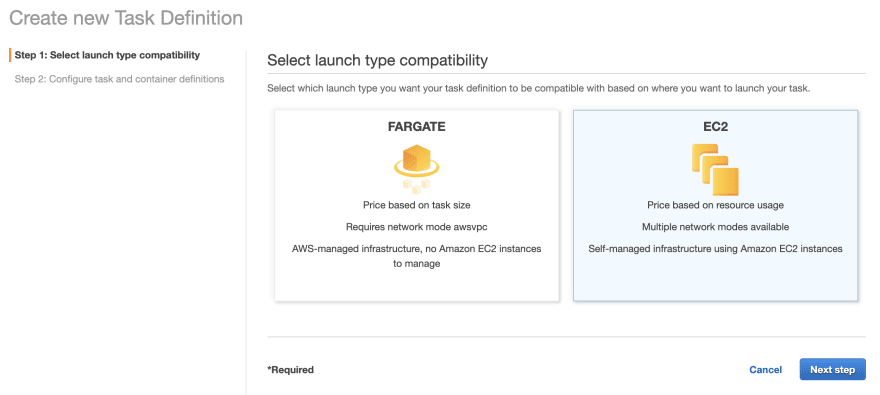Click the Self-managed infrastructure description
The width and height of the screenshot is (880, 395).
[x=715, y=249]
